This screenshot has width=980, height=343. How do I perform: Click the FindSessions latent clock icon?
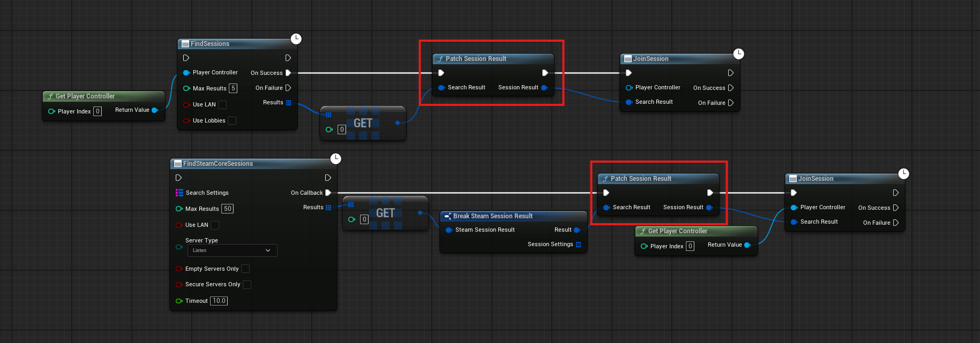[x=296, y=39]
